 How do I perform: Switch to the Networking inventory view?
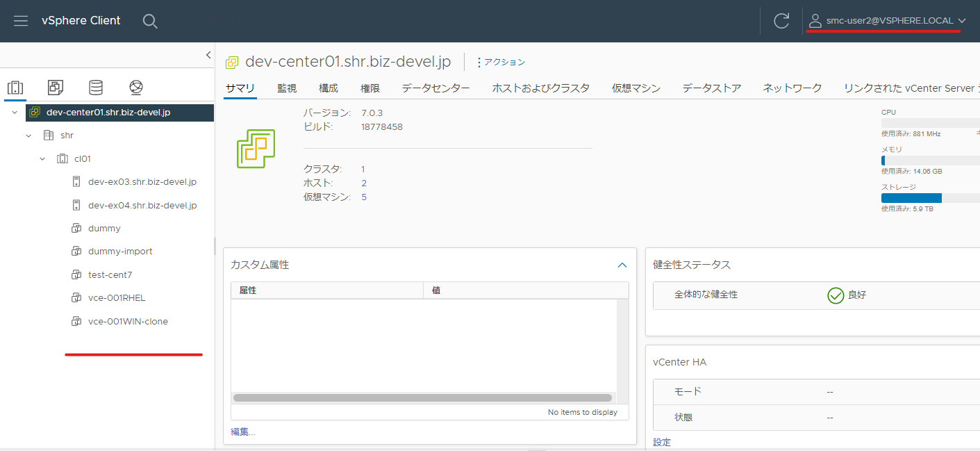[x=136, y=88]
